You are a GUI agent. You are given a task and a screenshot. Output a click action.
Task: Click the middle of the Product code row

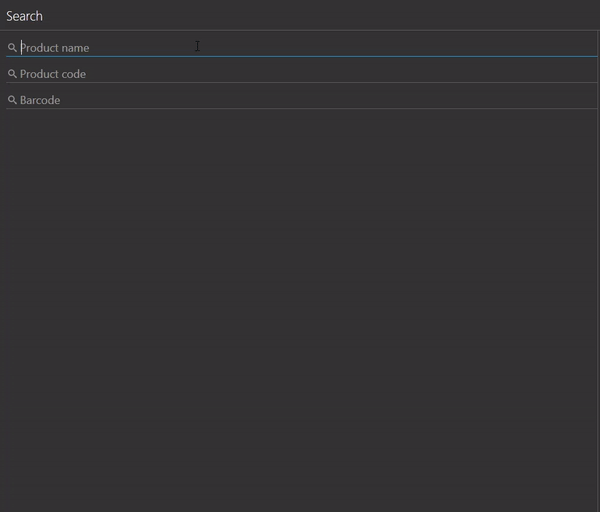click(300, 74)
